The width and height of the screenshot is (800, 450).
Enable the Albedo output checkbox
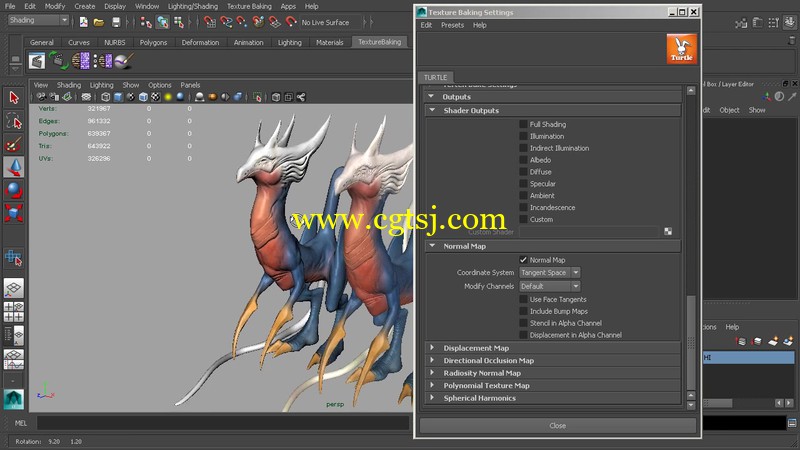coord(523,160)
